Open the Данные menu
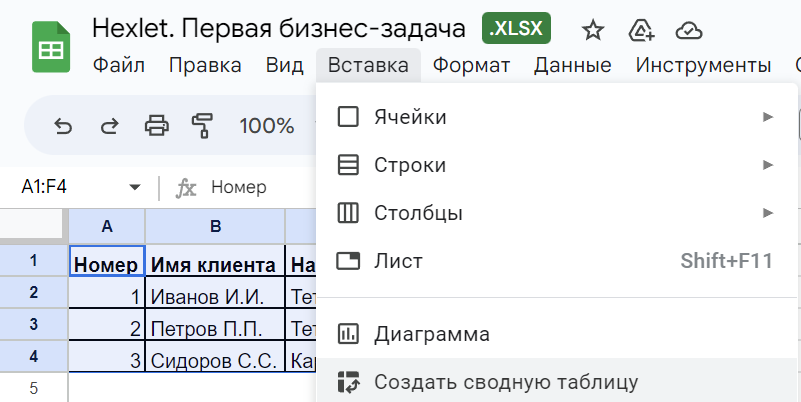 572,66
